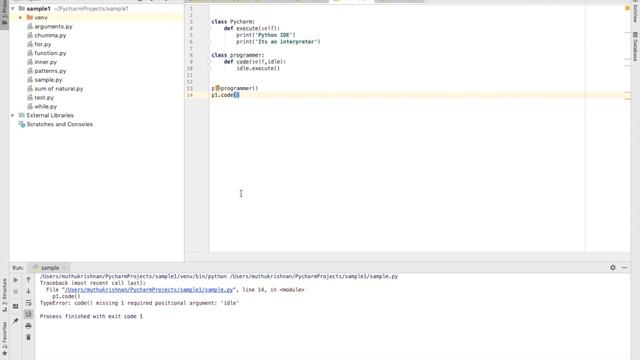Open the Structure tool window tab

pyautogui.click(x=4, y=295)
